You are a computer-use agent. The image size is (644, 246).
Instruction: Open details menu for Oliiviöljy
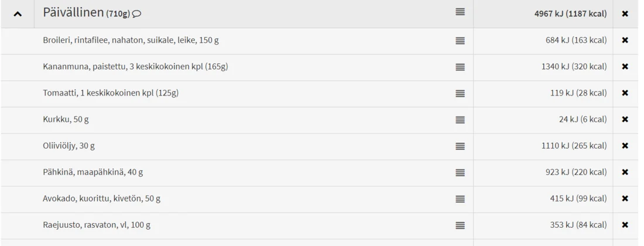pos(460,146)
